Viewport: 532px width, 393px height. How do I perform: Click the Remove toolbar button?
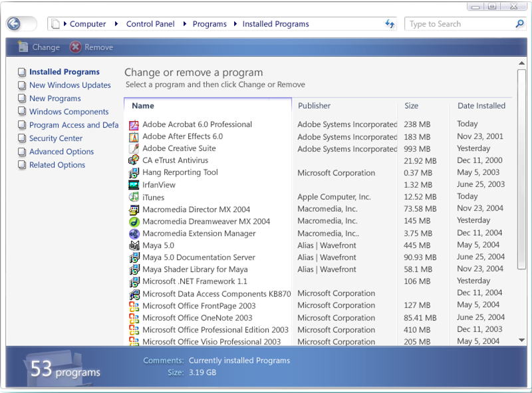(92, 47)
